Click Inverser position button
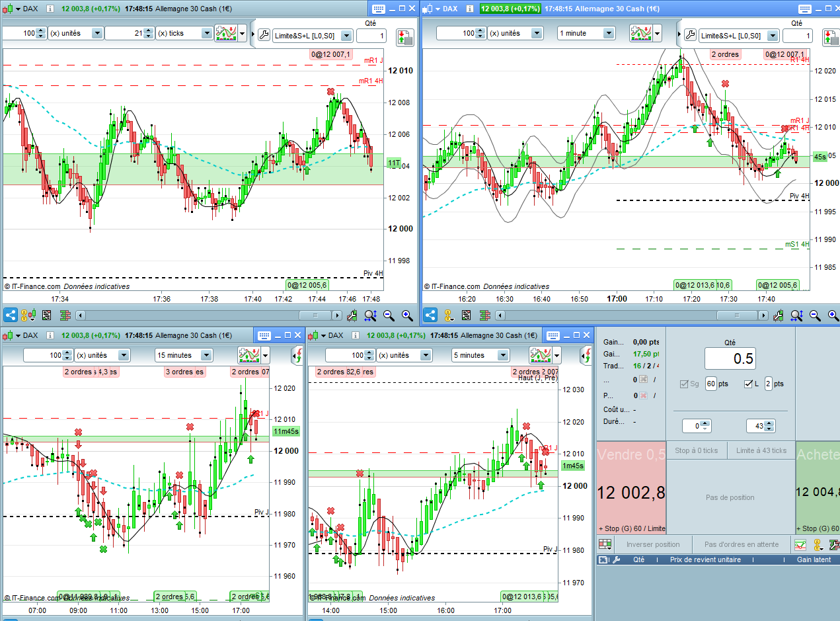 pyautogui.click(x=653, y=544)
